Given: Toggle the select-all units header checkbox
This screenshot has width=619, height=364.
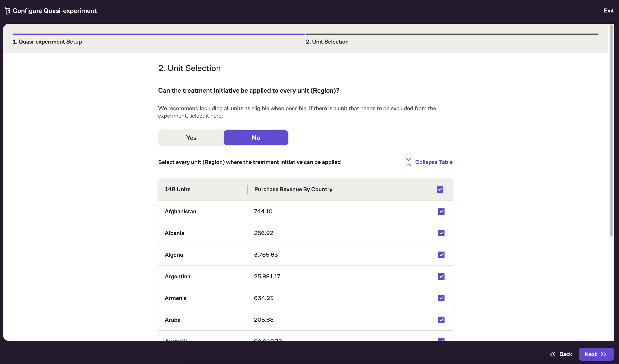Looking at the screenshot, I should click(440, 189).
